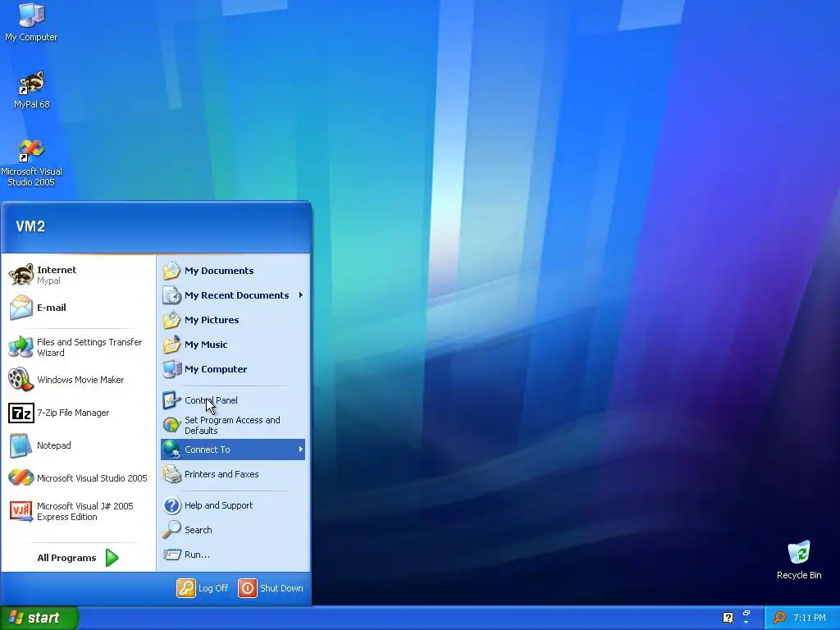
Task: Click the 7-Zip File Manager icon
Action: [21, 413]
